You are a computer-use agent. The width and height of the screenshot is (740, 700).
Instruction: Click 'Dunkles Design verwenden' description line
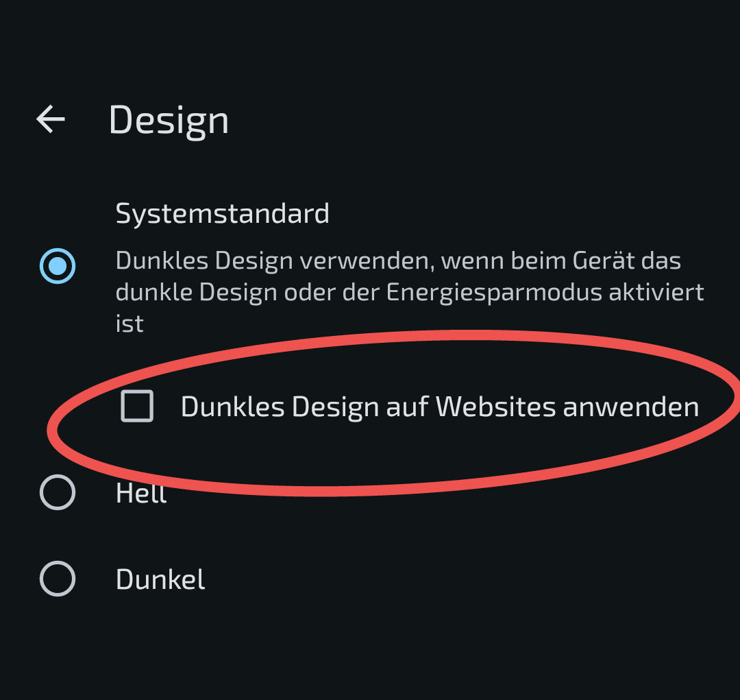click(x=275, y=261)
